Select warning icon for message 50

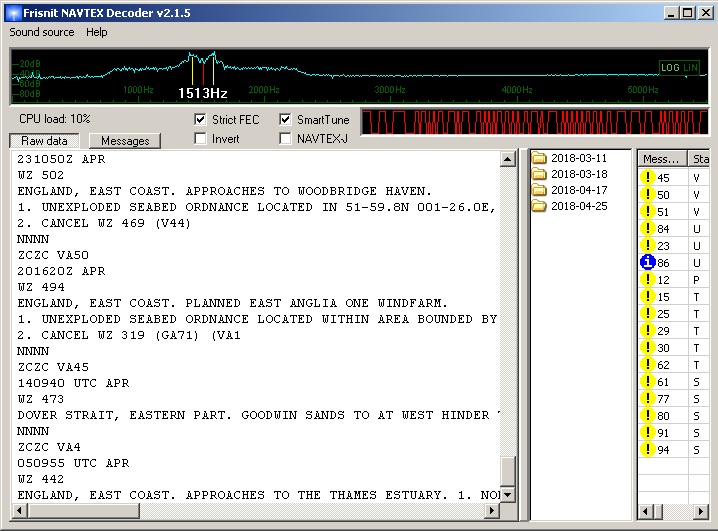[647, 194]
